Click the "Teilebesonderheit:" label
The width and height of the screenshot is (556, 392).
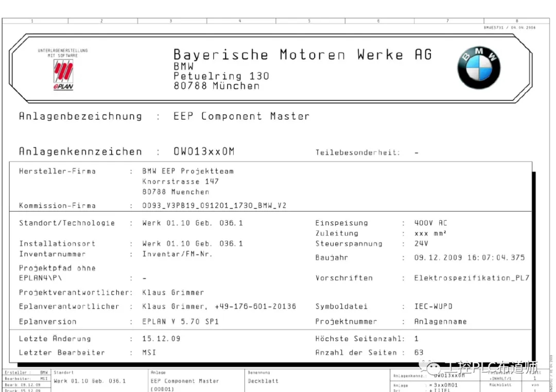click(x=358, y=153)
